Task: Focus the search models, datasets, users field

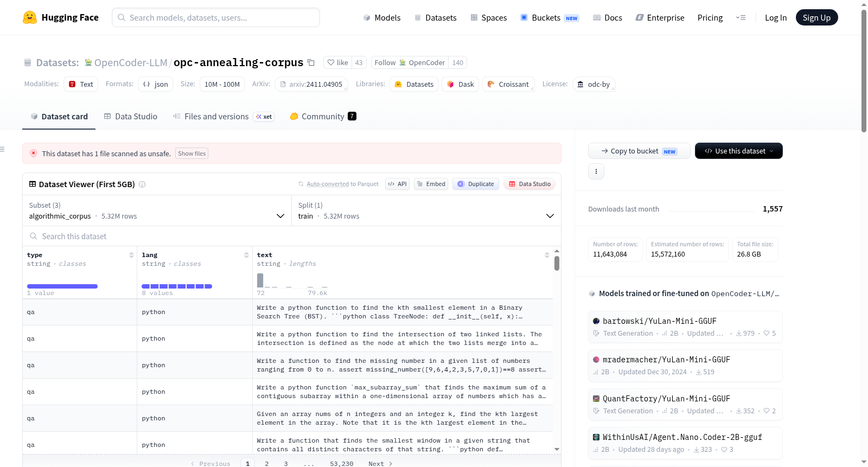Action: 216,17
